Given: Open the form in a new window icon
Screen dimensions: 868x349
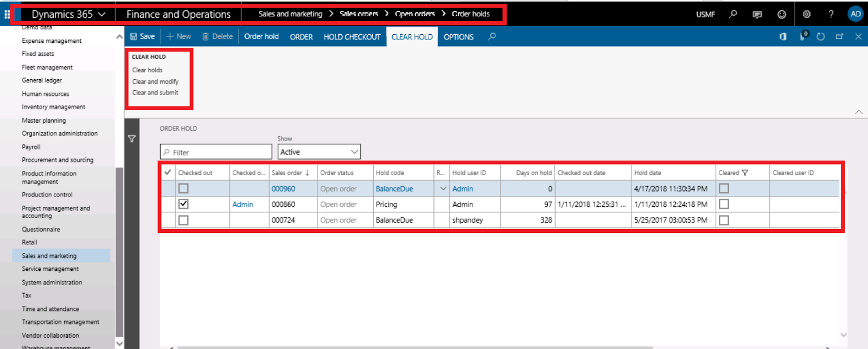Looking at the screenshot, I should click(839, 36).
